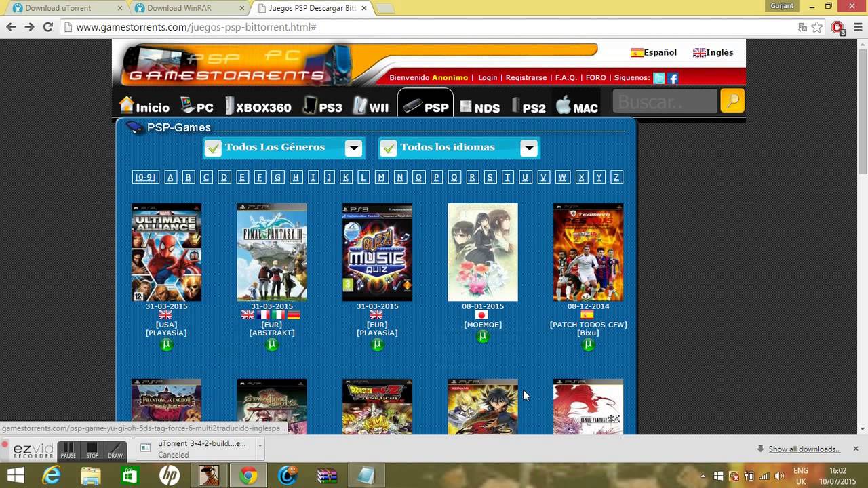
Task: Switch to the Download WinRAR tab
Action: coord(189,8)
